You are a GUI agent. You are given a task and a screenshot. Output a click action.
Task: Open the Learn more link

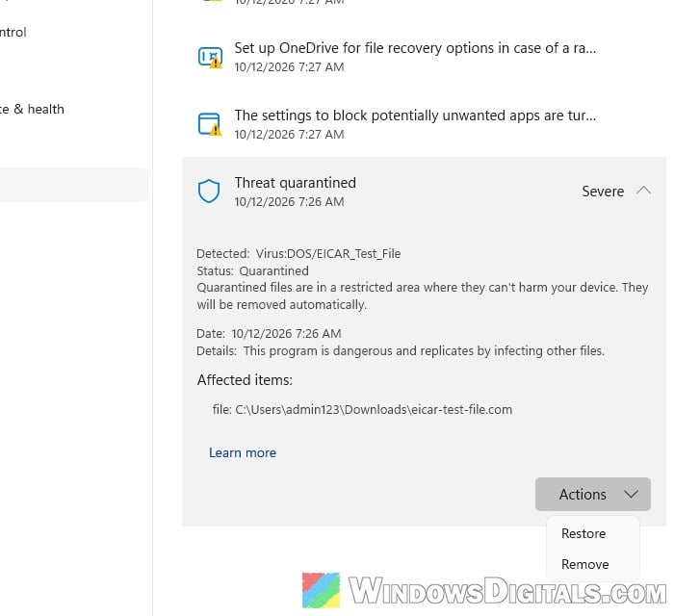(x=243, y=452)
